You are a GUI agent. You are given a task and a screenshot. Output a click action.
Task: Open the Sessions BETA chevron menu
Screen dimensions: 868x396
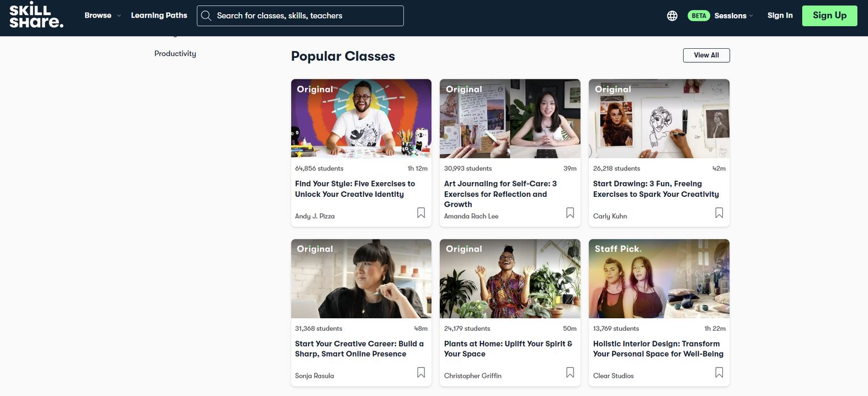tap(752, 15)
